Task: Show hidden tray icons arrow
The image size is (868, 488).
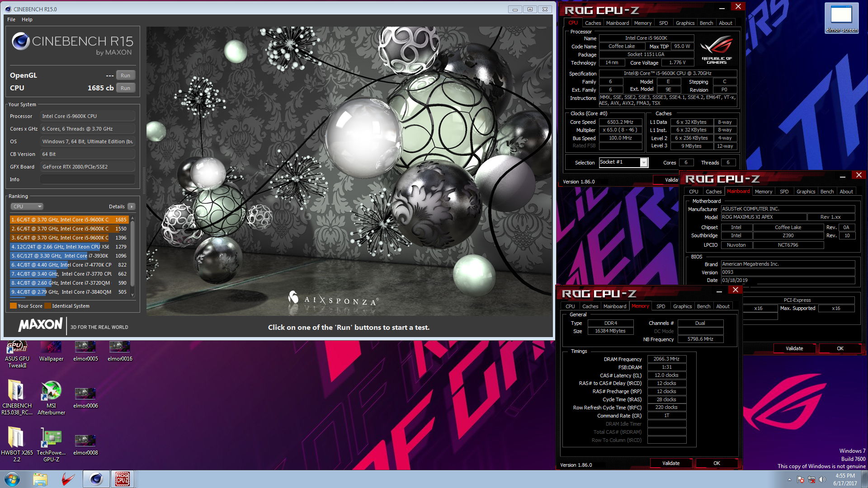Action: [x=789, y=479]
